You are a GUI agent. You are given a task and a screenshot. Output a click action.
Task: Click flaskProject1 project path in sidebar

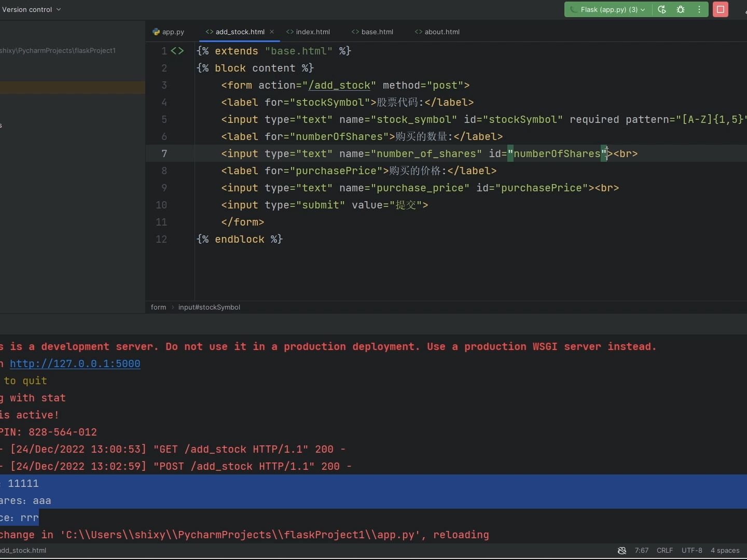[58, 50]
